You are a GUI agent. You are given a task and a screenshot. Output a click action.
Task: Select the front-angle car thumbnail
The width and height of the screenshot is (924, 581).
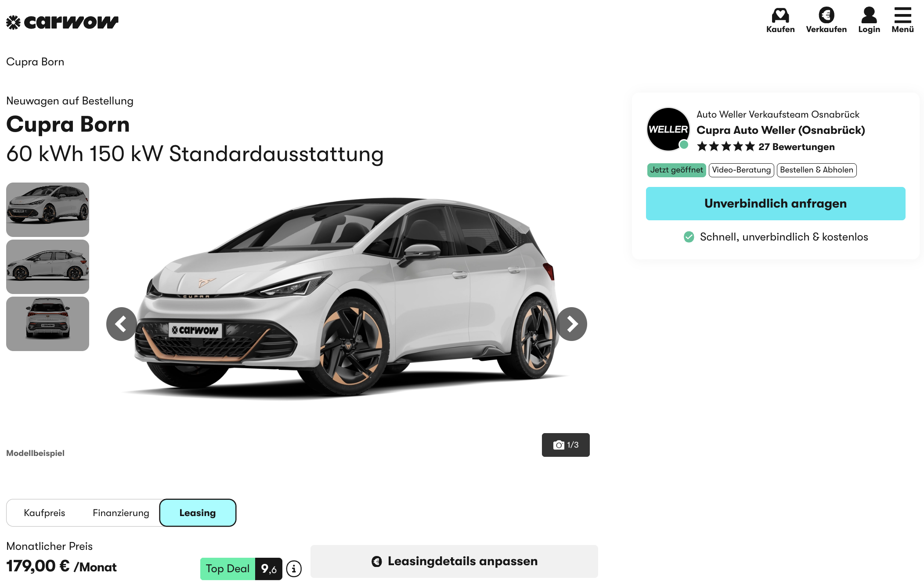click(x=47, y=210)
